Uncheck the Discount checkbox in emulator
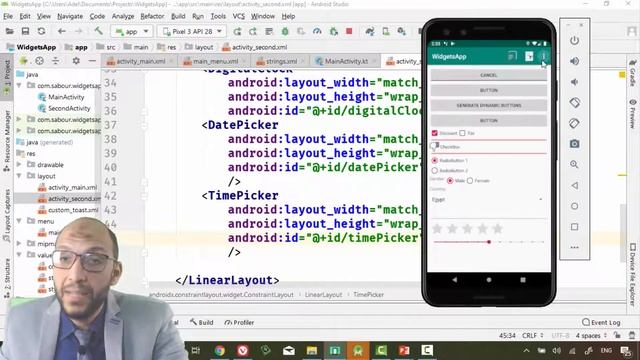The image size is (640, 360). 435,133
